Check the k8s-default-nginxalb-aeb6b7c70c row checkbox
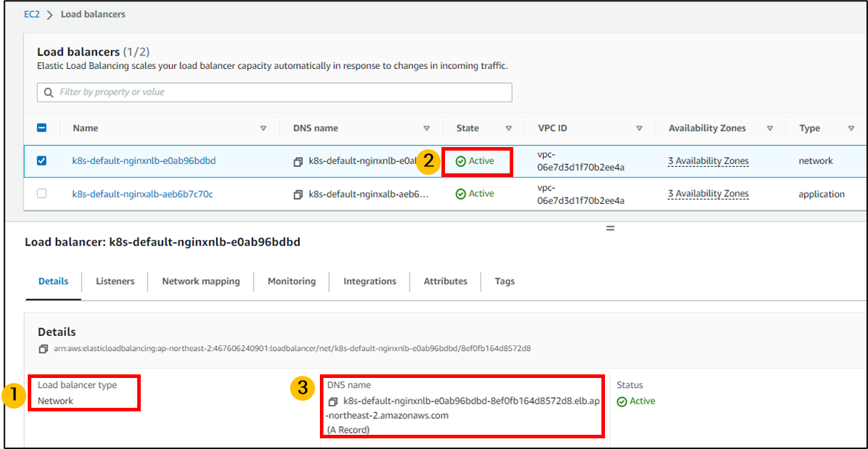 click(41, 193)
